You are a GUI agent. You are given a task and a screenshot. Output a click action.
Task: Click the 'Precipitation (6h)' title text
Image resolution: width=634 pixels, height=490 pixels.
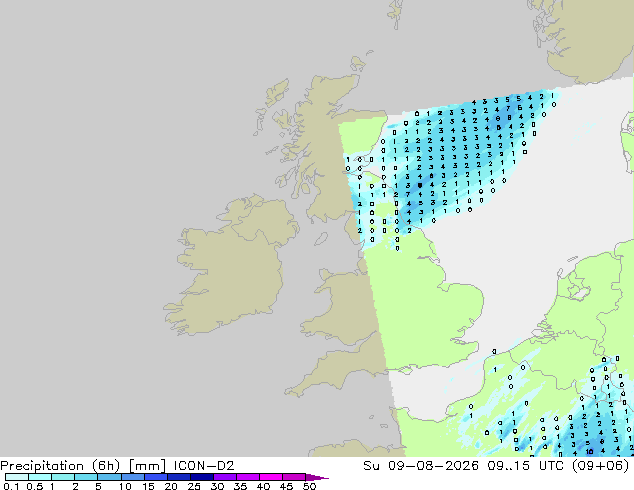60,466
